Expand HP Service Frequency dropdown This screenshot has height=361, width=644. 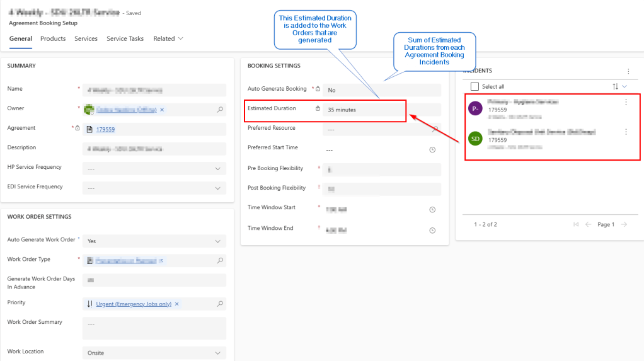click(x=218, y=169)
